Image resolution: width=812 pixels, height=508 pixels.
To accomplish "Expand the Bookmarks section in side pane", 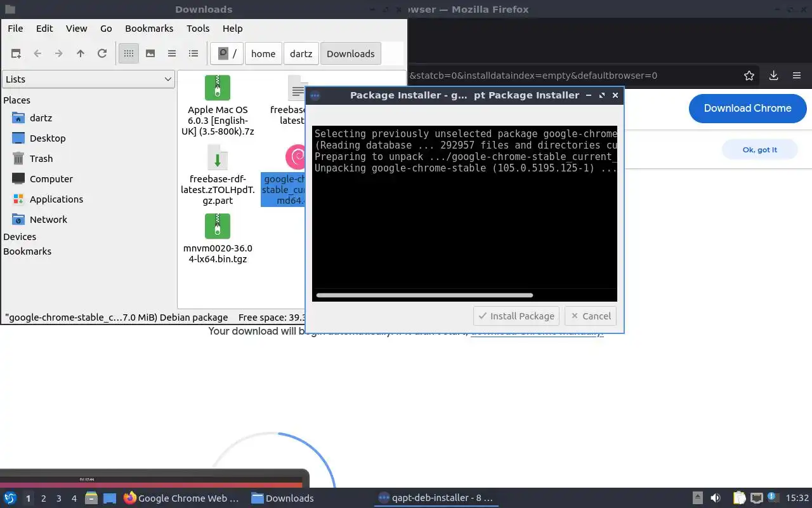I will (27, 251).
